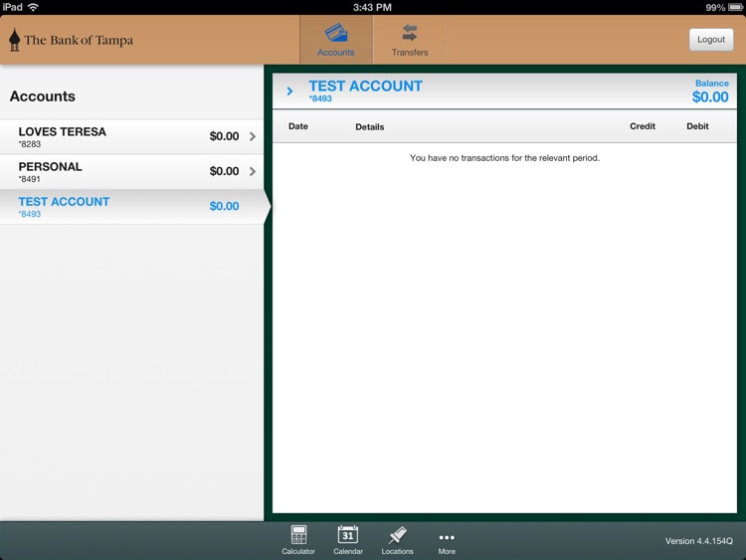The image size is (746, 560).
Task: Click the Version 4.4.154Q label
Action: (699, 541)
